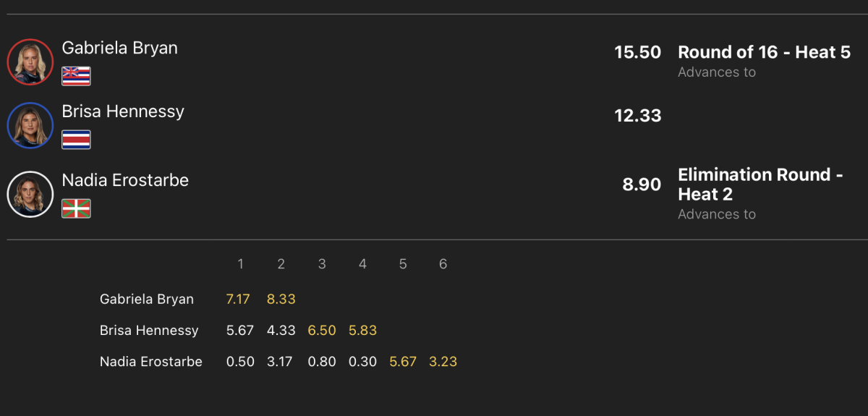Click the Costa Rica flag under Brisa Hennessy
This screenshot has height=416, width=868.
pos(76,140)
